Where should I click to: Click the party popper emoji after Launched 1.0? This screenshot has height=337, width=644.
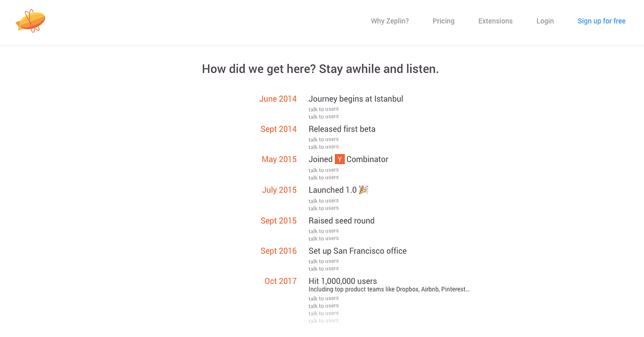pyautogui.click(x=364, y=189)
